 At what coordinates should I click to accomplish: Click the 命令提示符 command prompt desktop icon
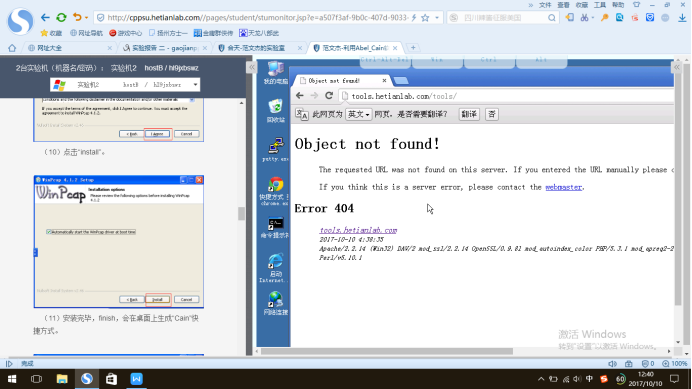pyautogui.click(x=275, y=228)
